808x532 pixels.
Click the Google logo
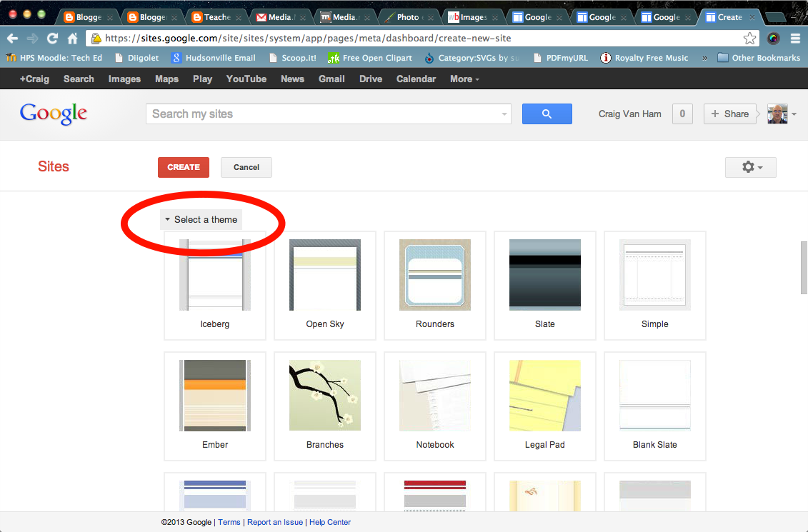tap(53, 114)
